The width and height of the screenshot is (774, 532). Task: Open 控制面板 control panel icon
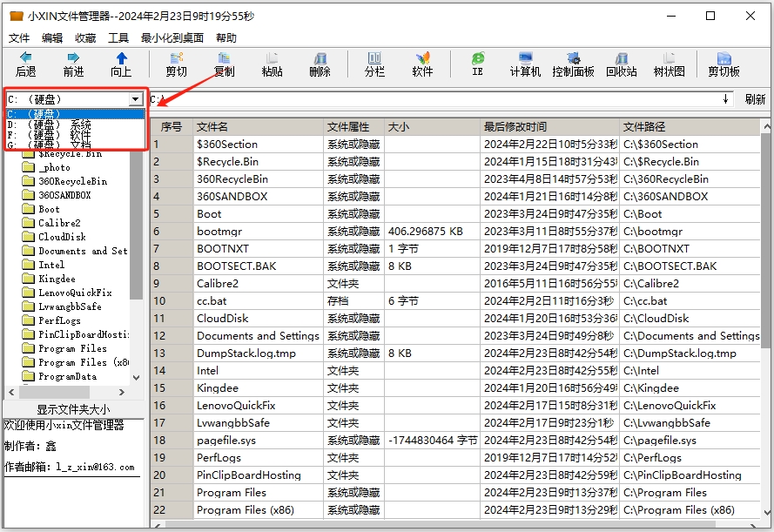(x=573, y=57)
